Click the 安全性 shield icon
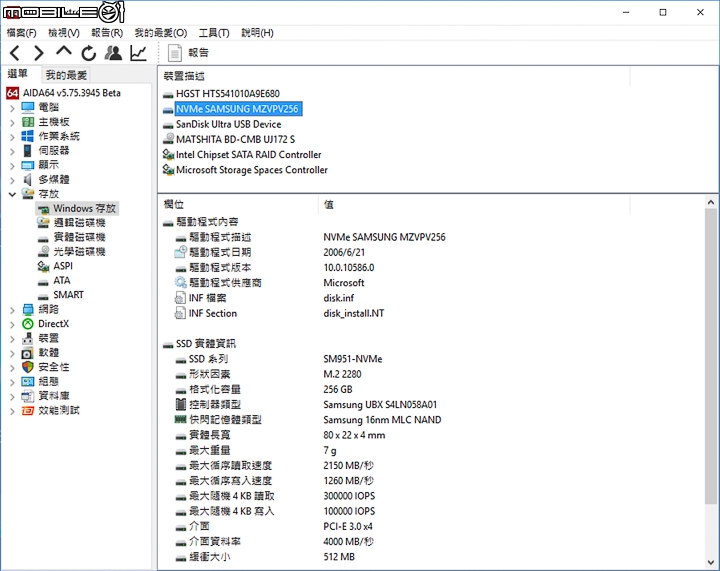 point(28,367)
